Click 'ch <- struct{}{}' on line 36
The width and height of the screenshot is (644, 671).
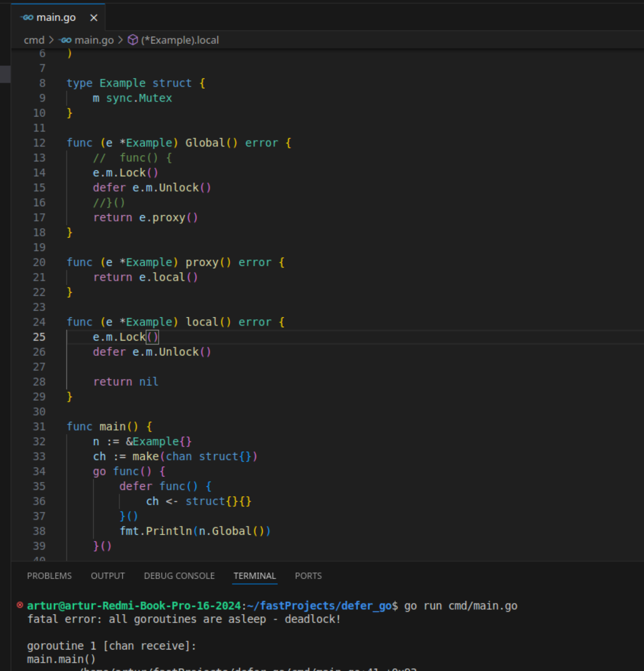point(199,501)
